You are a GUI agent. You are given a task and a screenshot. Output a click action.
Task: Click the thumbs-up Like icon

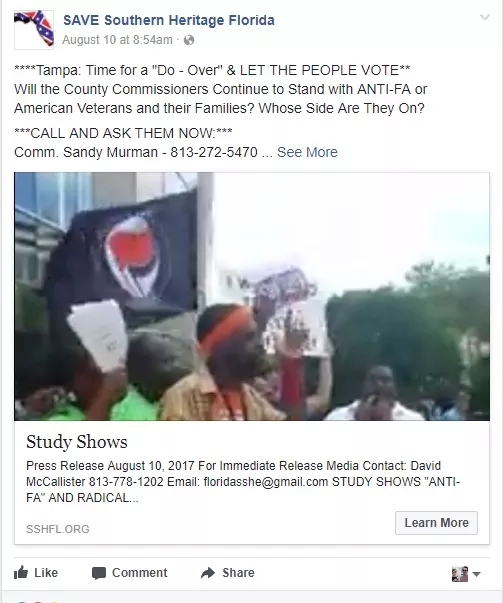[21, 572]
